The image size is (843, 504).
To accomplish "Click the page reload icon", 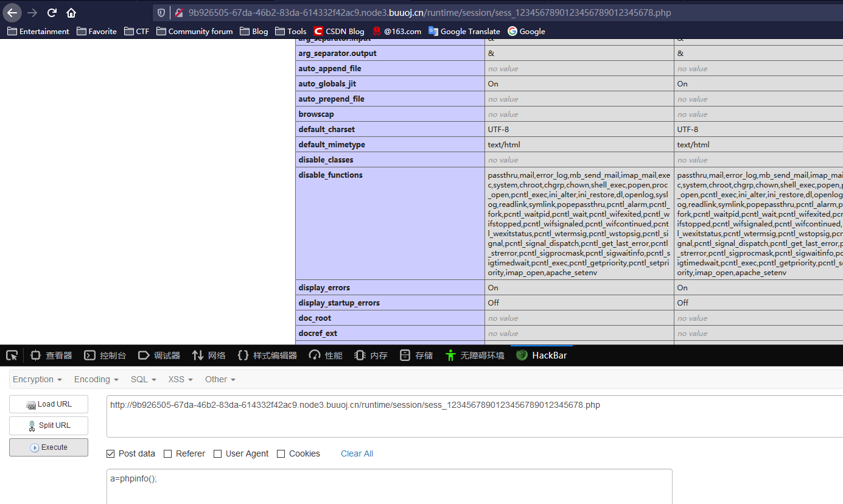I will tap(51, 12).
